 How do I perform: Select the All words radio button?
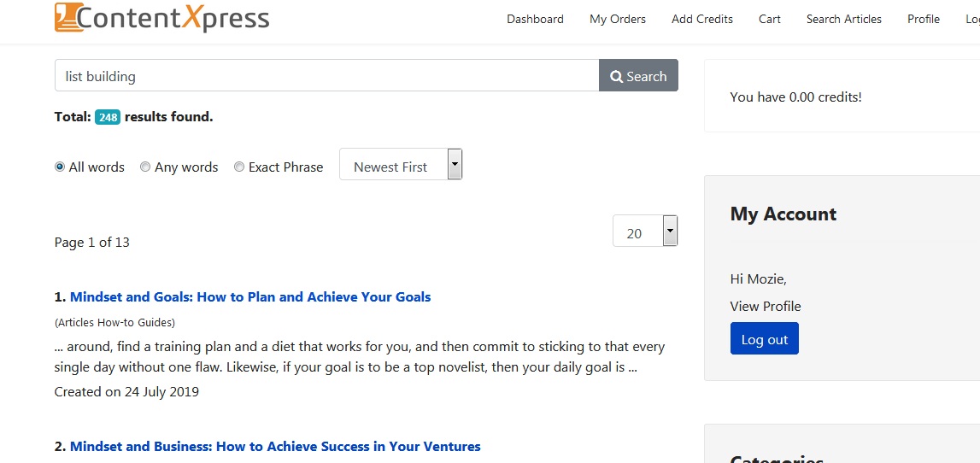59,167
